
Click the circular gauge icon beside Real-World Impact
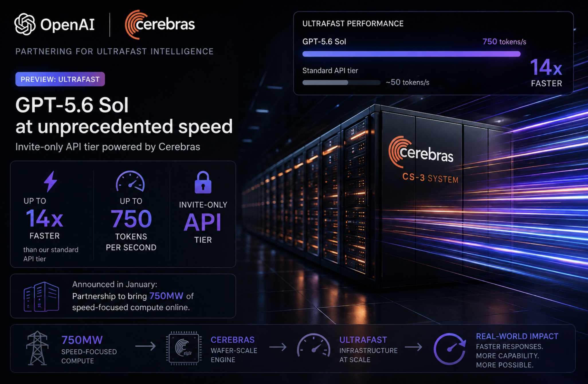450,348
